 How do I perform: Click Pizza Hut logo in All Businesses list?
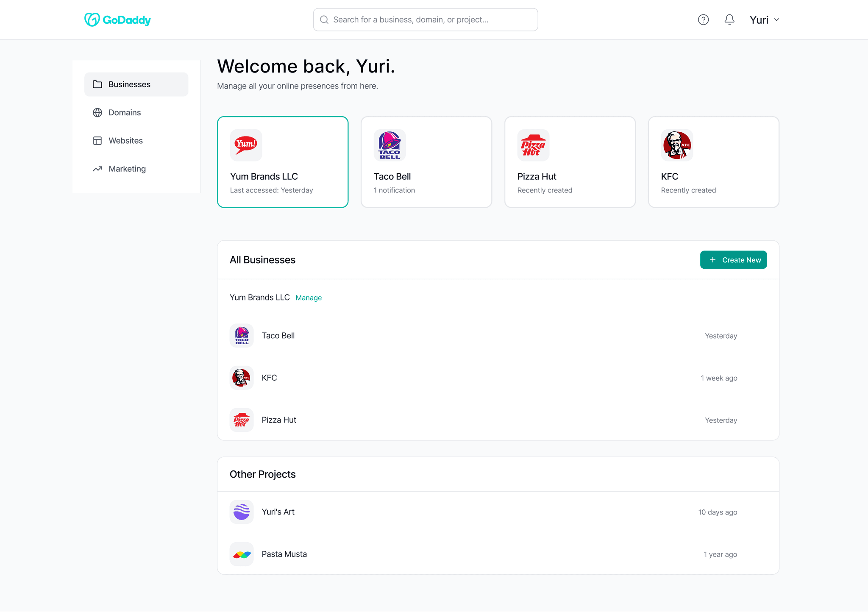click(242, 420)
